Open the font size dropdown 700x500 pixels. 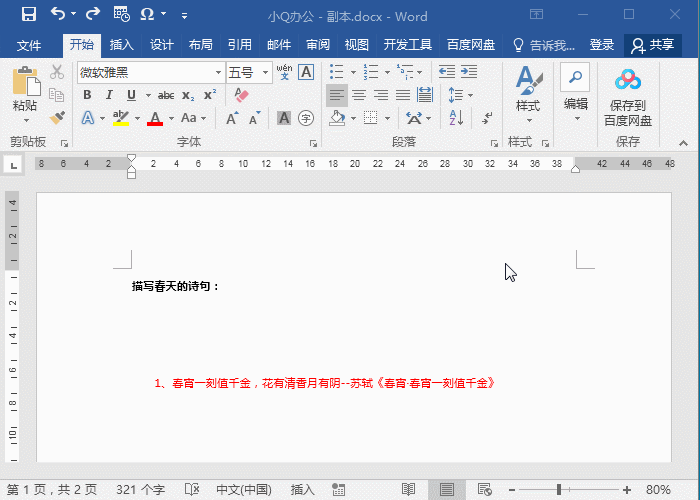pyautogui.click(x=265, y=73)
